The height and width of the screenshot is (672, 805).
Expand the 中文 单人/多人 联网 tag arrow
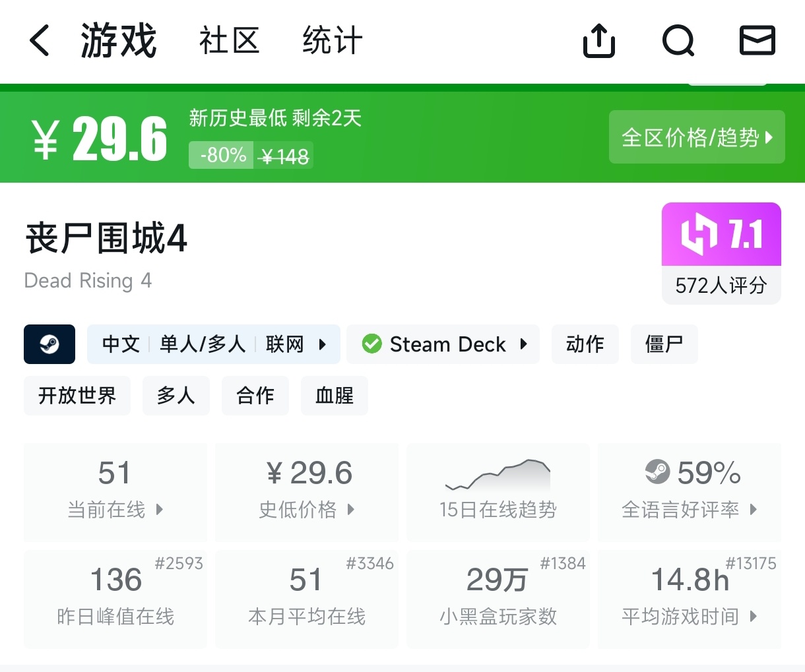click(323, 344)
